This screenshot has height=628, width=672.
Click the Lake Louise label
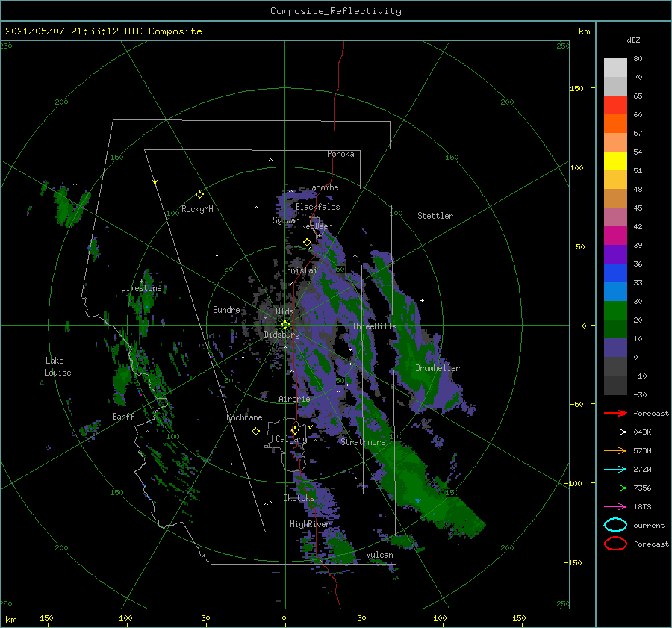click(x=57, y=367)
